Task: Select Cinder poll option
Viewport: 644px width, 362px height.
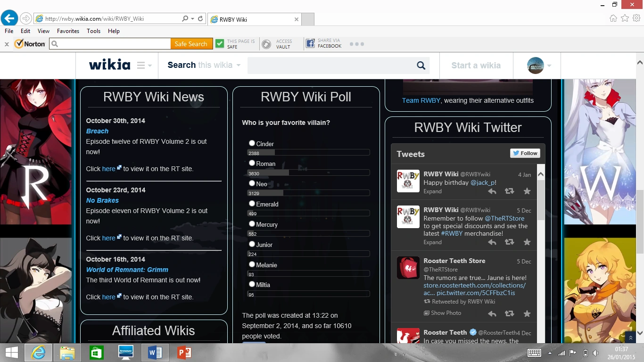Action: 252,143
